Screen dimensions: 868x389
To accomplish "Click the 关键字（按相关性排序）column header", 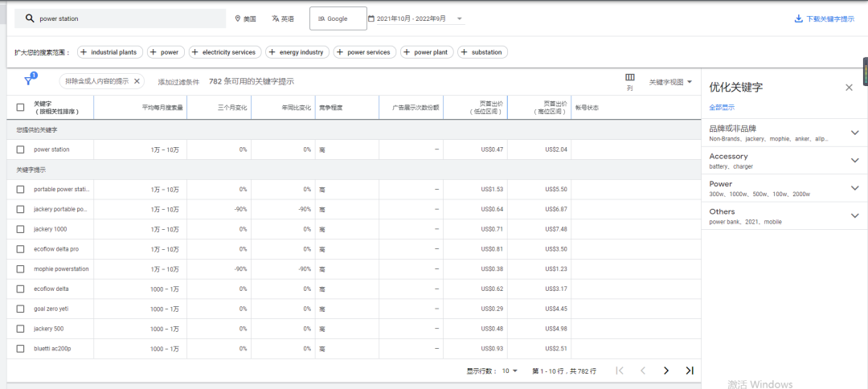I will pyautogui.click(x=56, y=108).
